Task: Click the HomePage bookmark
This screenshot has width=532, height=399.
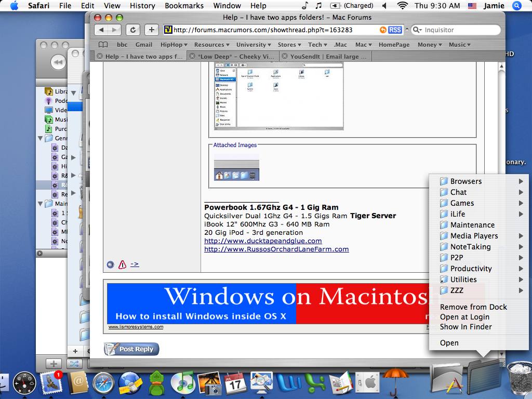Action: [x=394, y=45]
